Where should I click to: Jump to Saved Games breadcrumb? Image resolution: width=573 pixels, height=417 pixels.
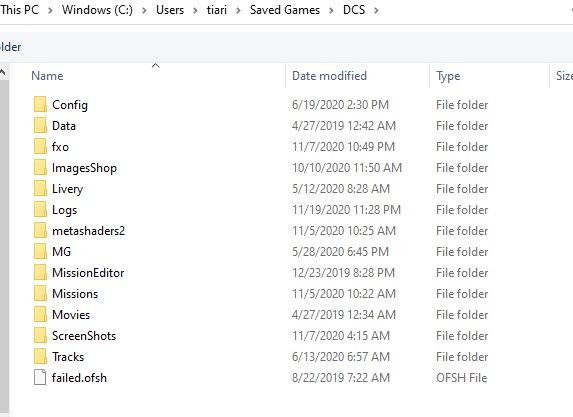tap(285, 10)
